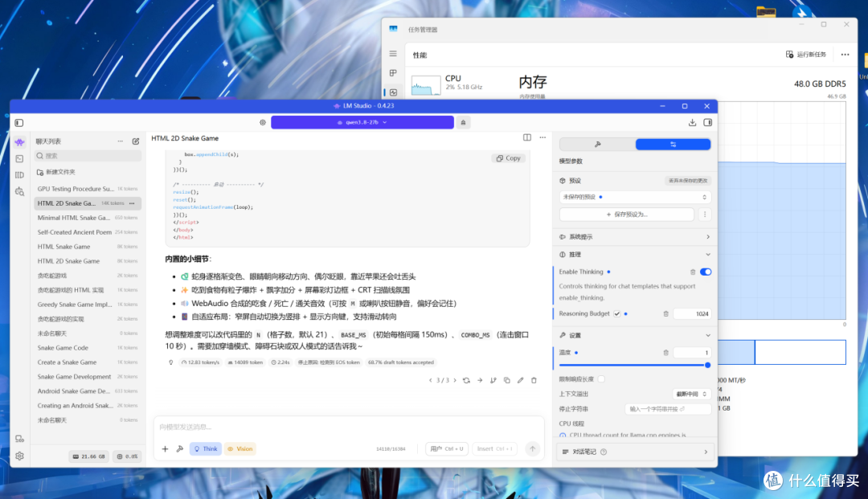868x499 pixels.
Task: Focus the message input box
Action: pyautogui.click(x=349, y=427)
